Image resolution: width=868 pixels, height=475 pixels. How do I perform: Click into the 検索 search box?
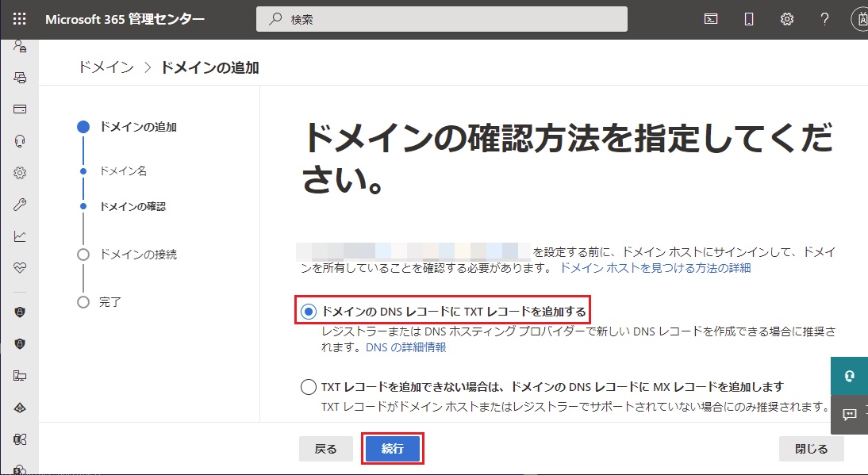[442, 19]
